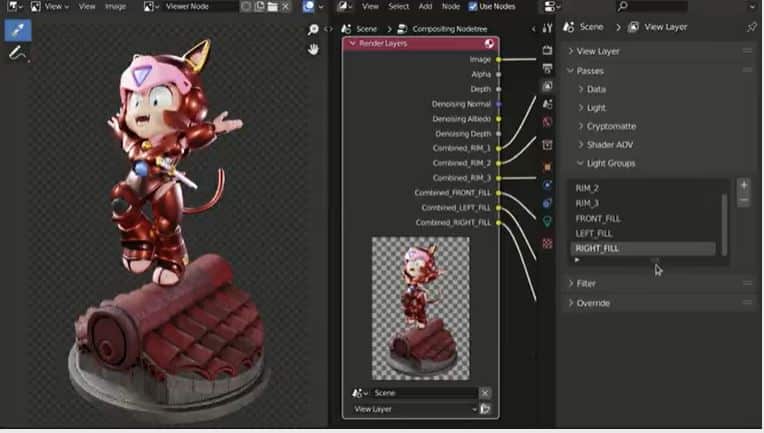Open the compositor editor type selector
This screenshot has width=764, height=433.
(x=345, y=6)
